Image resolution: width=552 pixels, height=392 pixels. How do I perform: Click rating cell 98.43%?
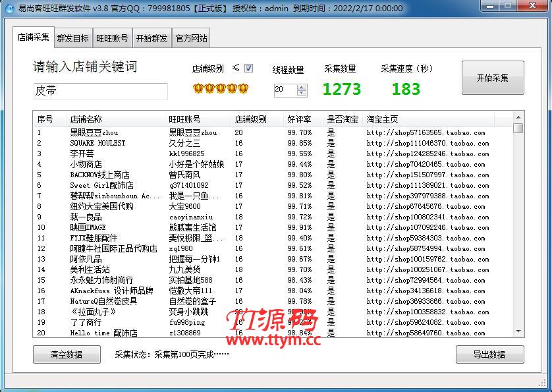tap(300, 281)
